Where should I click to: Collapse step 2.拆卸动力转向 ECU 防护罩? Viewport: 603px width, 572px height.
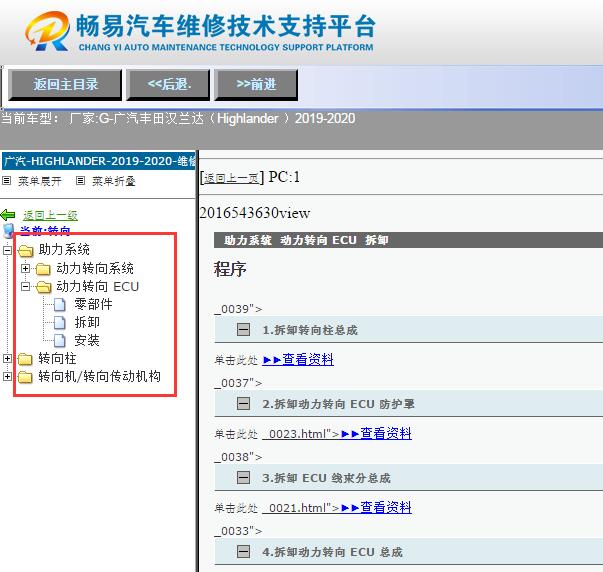tap(243, 404)
